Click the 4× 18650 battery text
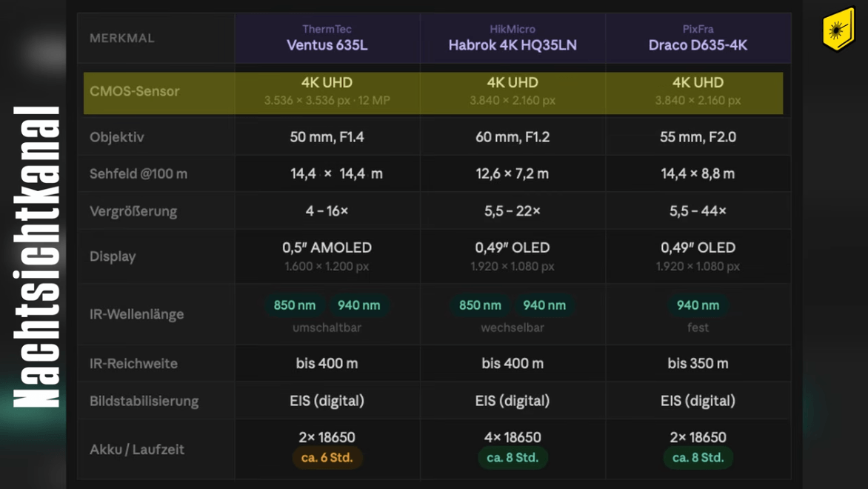Screen dimensions: 868x489 [x=512, y=437]
